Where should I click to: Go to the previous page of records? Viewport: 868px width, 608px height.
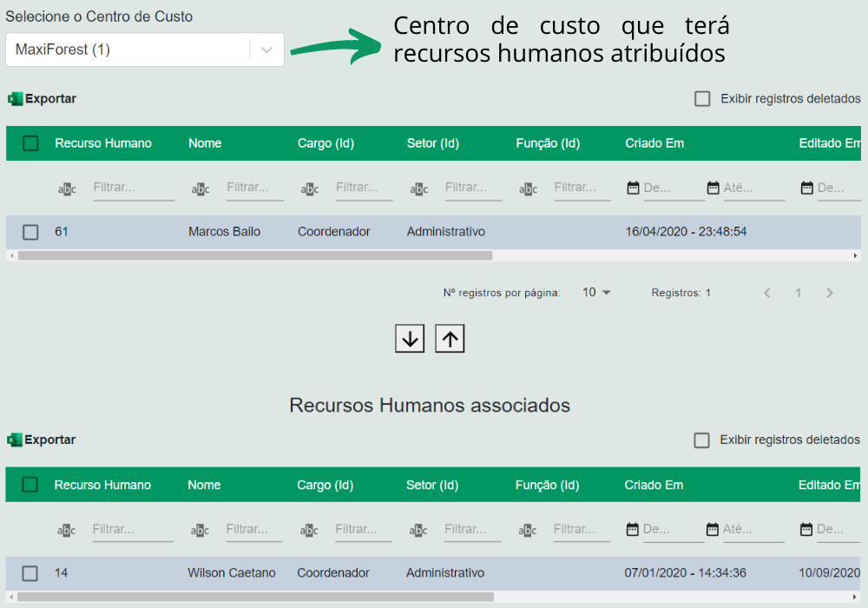click(767, 293)
